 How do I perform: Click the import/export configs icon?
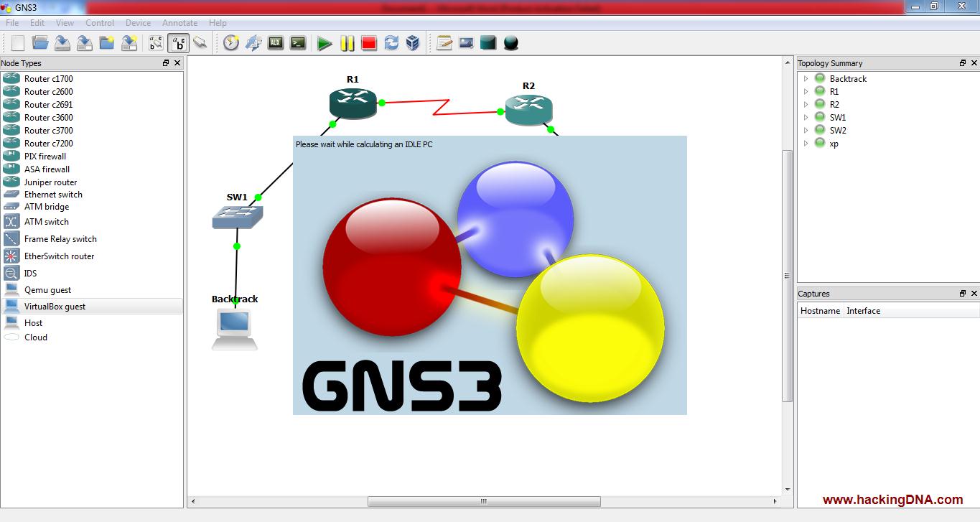click(x=253, y=43)
